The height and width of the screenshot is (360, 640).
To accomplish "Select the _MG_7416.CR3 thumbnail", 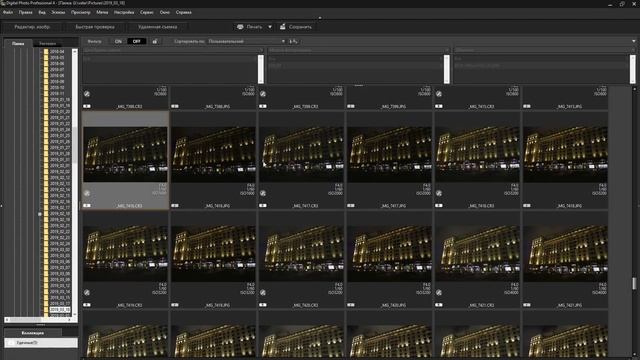I will [125, 154].
